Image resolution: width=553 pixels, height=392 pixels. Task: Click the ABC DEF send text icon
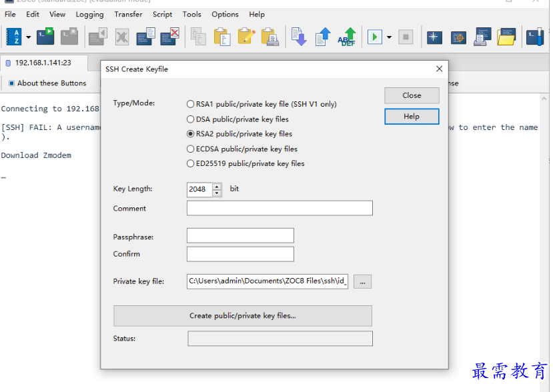click(347, 37)
